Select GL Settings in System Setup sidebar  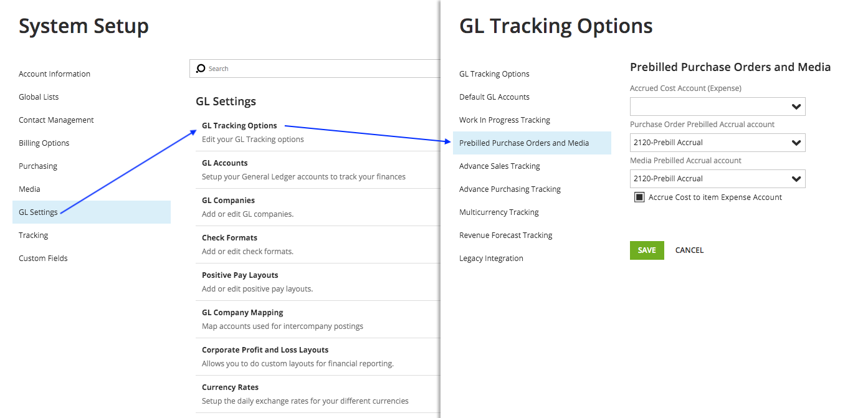(92, 212)
